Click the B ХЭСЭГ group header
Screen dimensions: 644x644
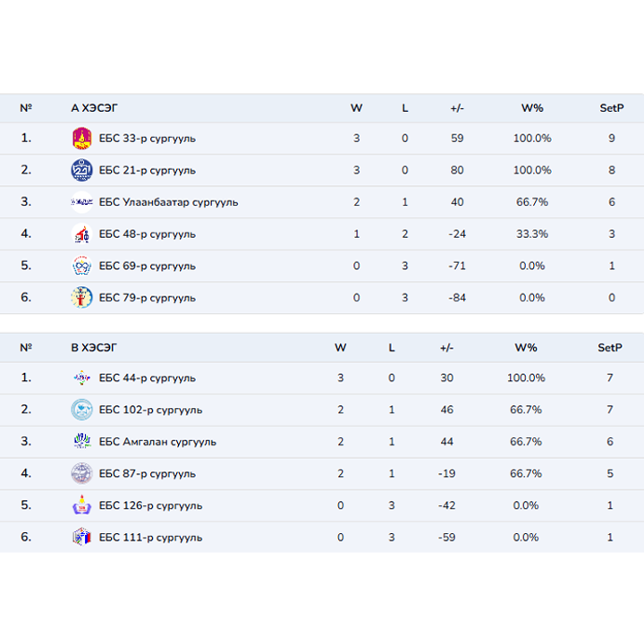pos(94,347)
